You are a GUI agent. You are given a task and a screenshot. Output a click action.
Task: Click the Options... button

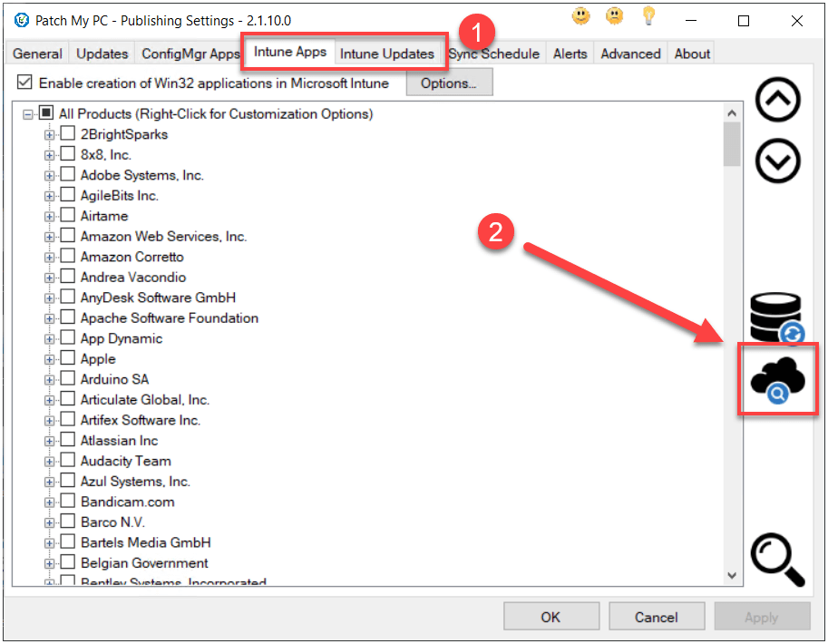pos(449,83)
